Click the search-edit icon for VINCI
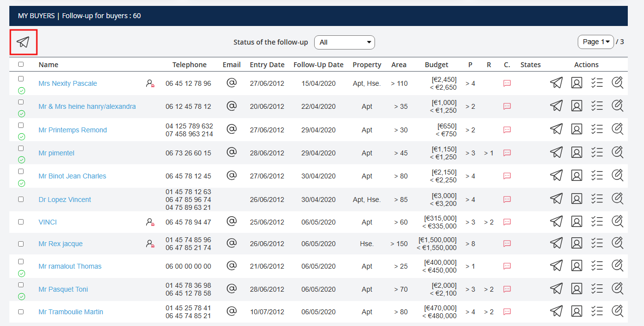Viewport: 644px width, 326px height. (x=617, y=222)
